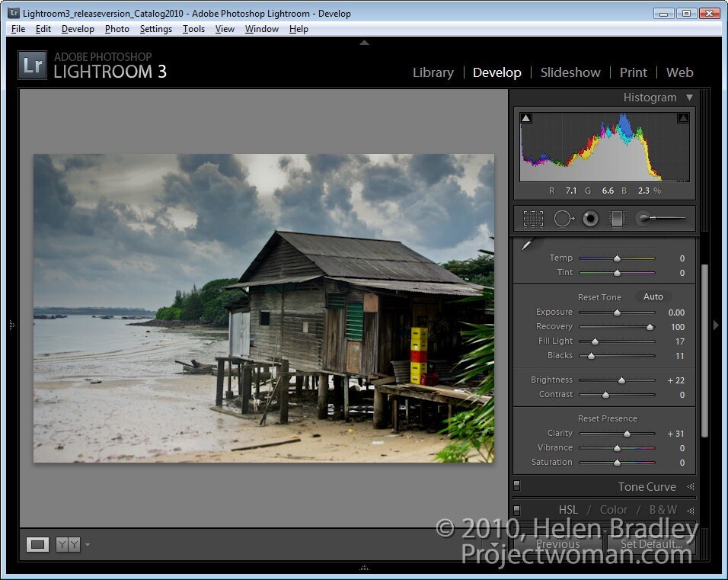Open the Before/After view options dropdown
This screenshot has height=580, width=728.
tap(88, 544)
